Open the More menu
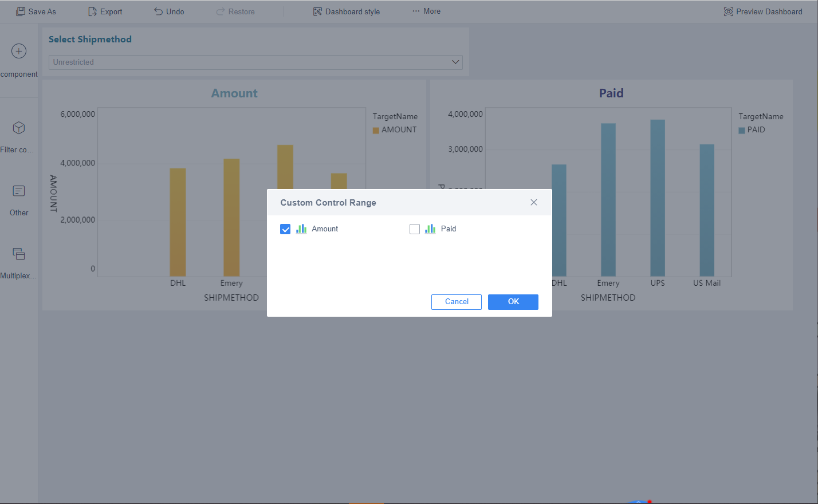This screenshot has height=504, width=818. coord(426,11)
